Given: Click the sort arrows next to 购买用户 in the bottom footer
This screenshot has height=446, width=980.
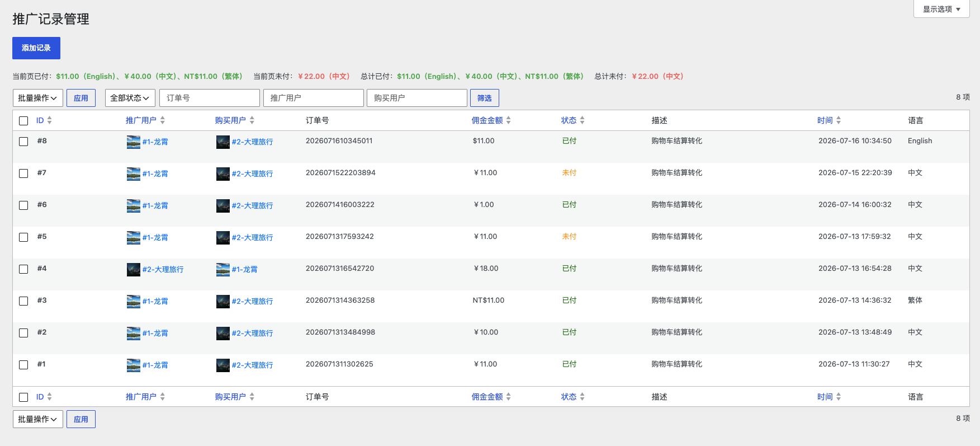Looking at the screenshot, I should 252,397.
